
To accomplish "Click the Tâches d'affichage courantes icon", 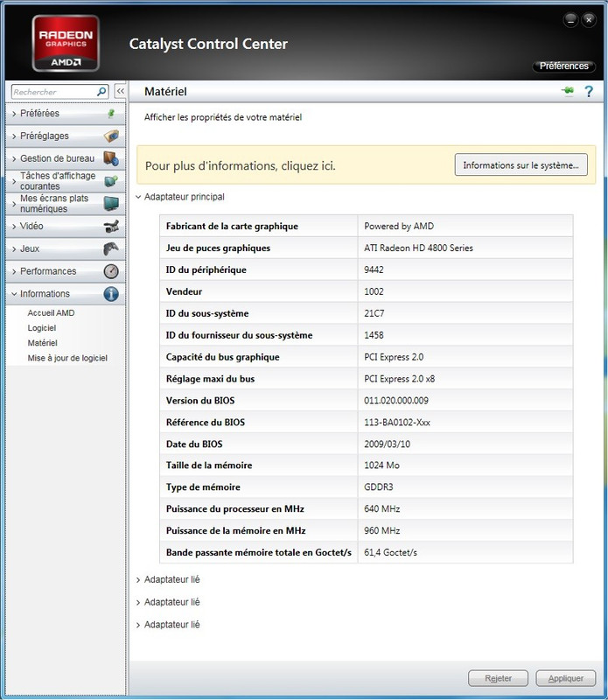I will pos(111,181).
